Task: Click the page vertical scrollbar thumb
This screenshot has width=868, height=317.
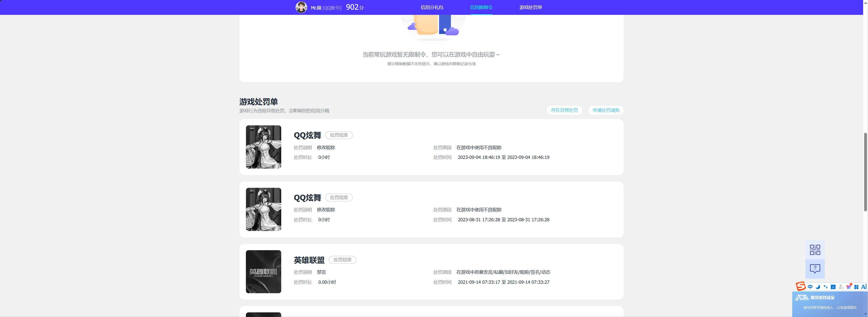Action: 865,172
